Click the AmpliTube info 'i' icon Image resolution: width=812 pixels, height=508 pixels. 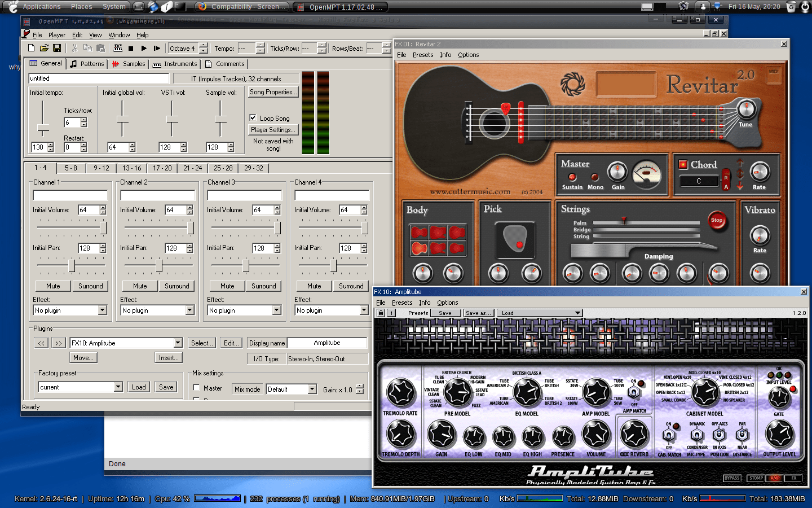391,313
